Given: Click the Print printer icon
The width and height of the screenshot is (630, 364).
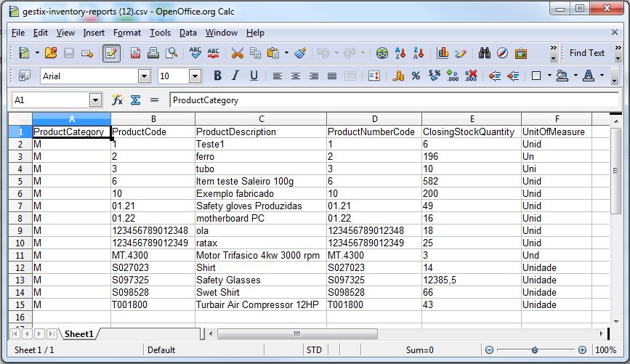Looking at the screenshot, I should pos(153,53).
